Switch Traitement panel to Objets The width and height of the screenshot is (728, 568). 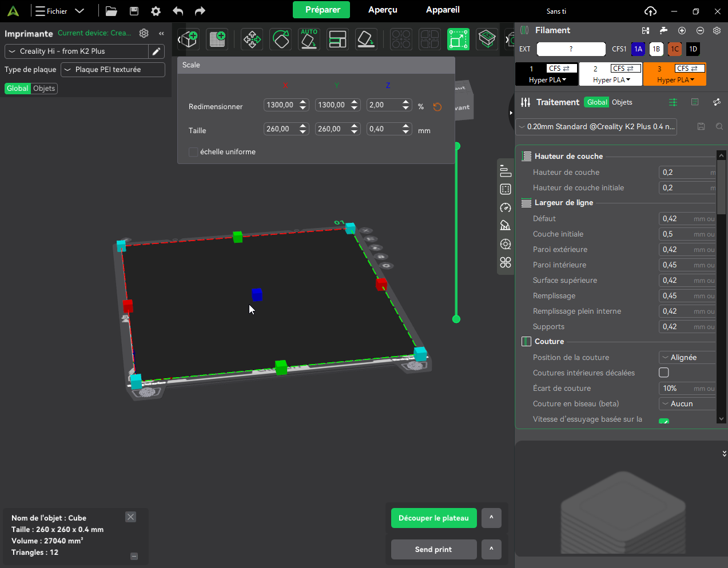(622, 102)
